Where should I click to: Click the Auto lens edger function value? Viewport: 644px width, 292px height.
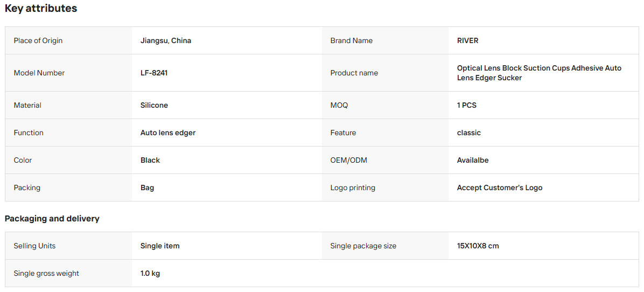click(x=168, y=133)
